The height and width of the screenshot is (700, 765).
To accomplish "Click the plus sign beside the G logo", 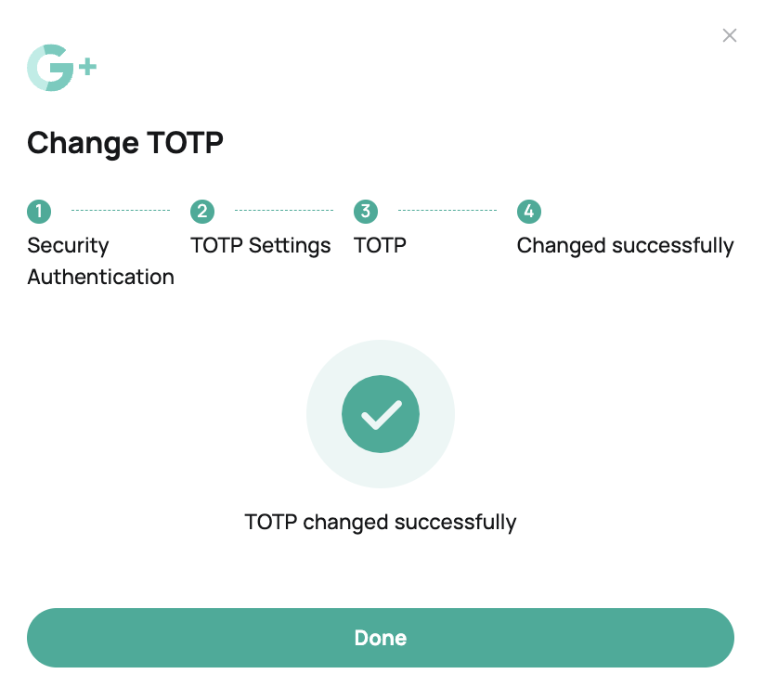I will tap(87, 67).
